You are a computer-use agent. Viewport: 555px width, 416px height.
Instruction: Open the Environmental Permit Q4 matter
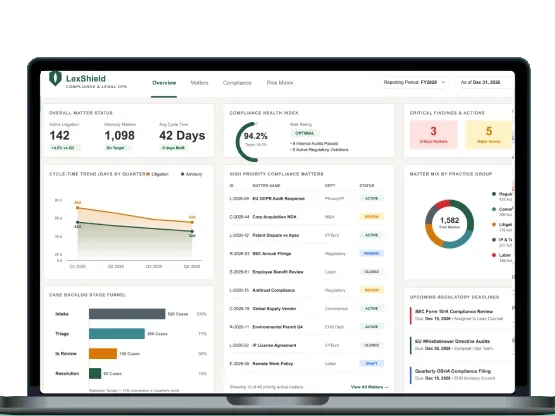pos(278,327)
